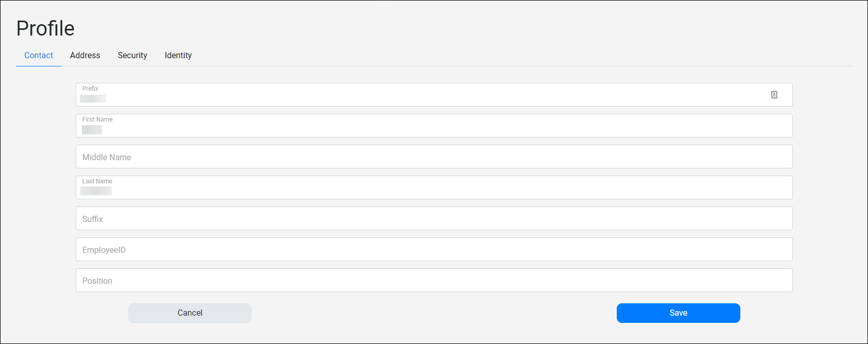The image size is (868, 344).
Task: Click the contact card icon in Prefix field
Action: point(774,95)
